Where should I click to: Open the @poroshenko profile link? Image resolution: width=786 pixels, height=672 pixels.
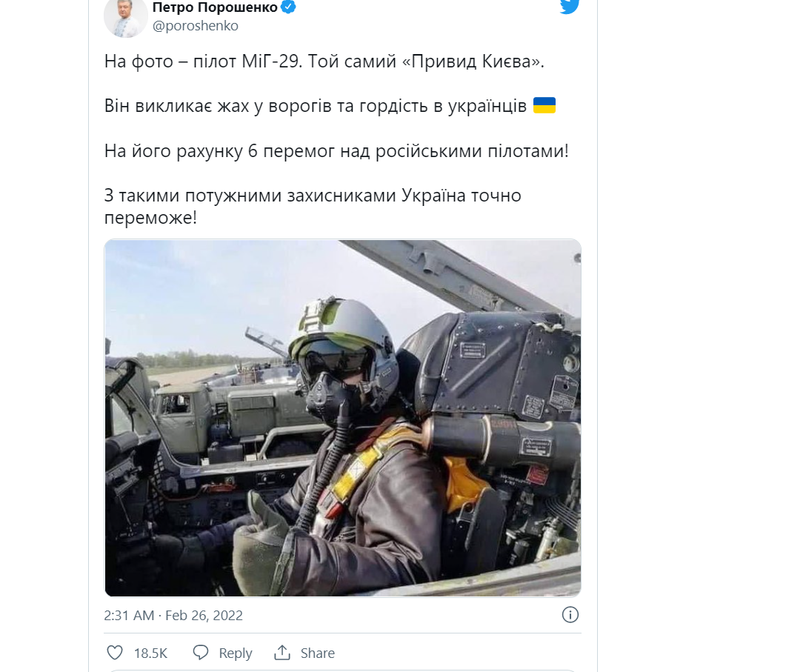pos(196,24)
